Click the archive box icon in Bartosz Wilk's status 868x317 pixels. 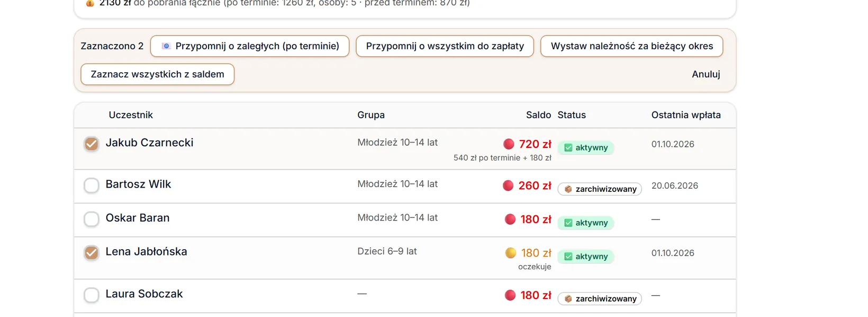pos(568,189)
